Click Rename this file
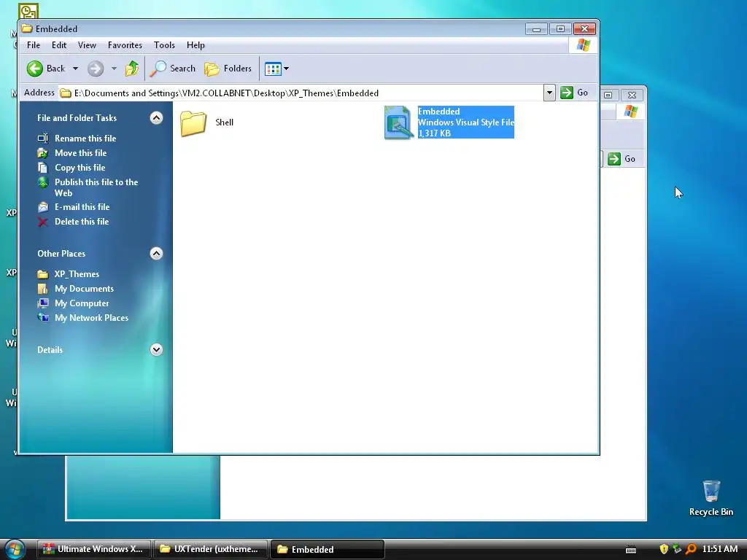Image resolution: width=747 pixels, height=560 pixels. 85,138
